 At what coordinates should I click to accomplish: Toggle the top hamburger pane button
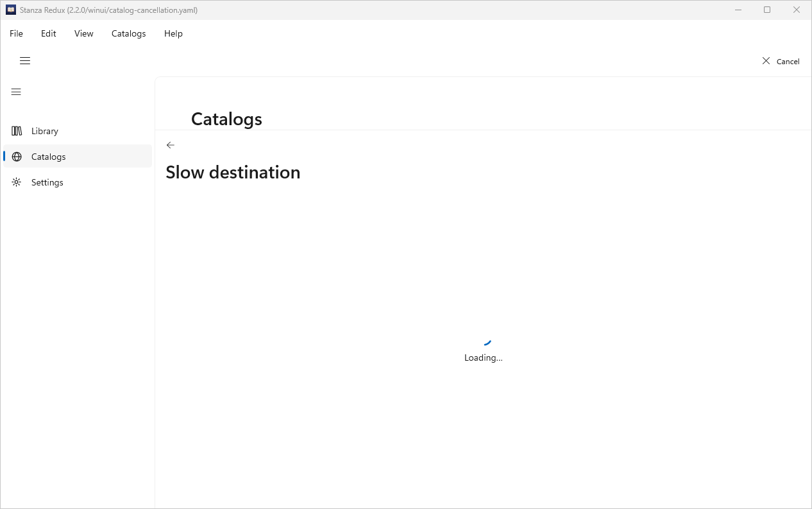click(x=25, y=61)
